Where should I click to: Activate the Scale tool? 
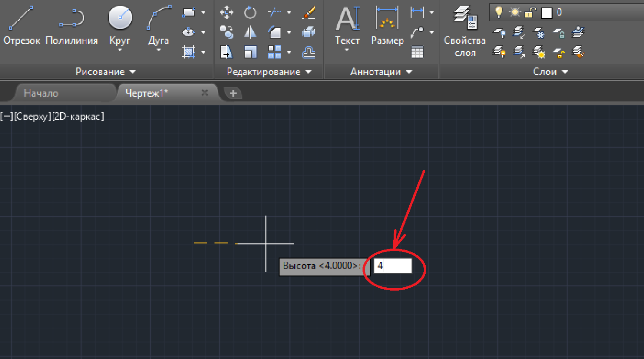point(250,51)
